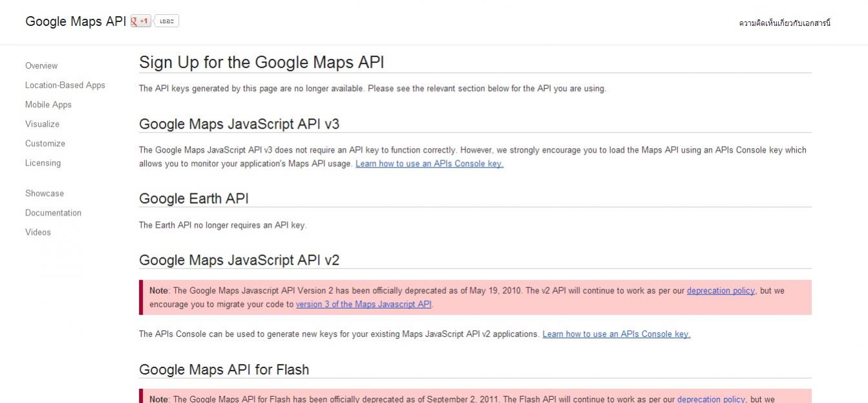
Task: Follow APIs Console key link under v2 section
Action: click(x=617, y=334)
